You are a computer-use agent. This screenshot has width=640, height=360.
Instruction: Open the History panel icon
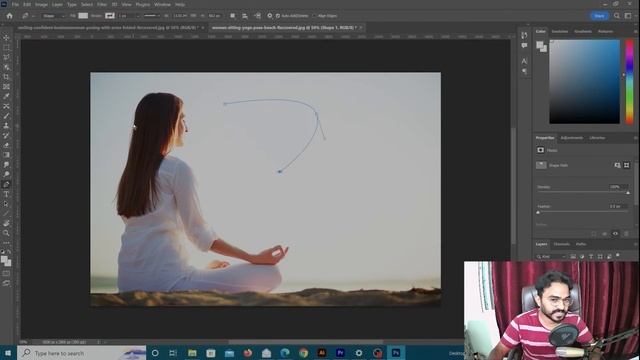pos(524,36)
